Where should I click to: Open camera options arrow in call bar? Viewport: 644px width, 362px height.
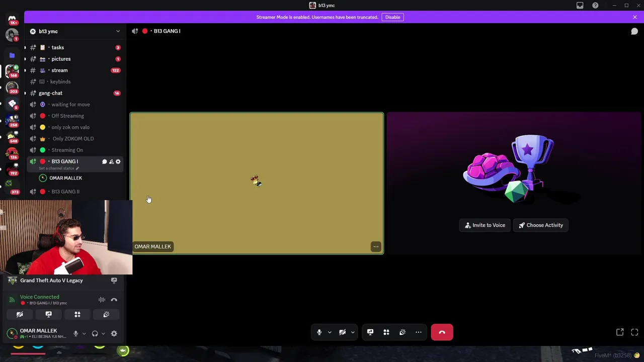pyautogui.click(x=353, y=332)
